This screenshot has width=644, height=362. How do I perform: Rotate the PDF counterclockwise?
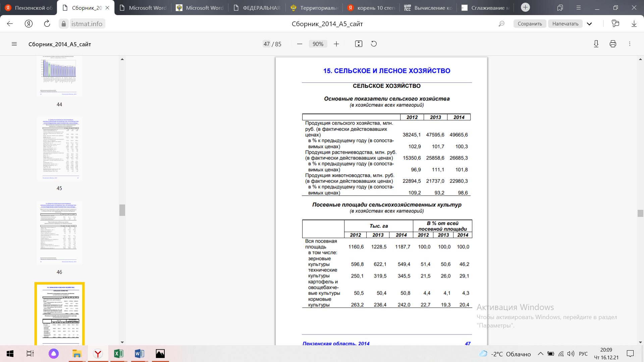click(374, 44)
